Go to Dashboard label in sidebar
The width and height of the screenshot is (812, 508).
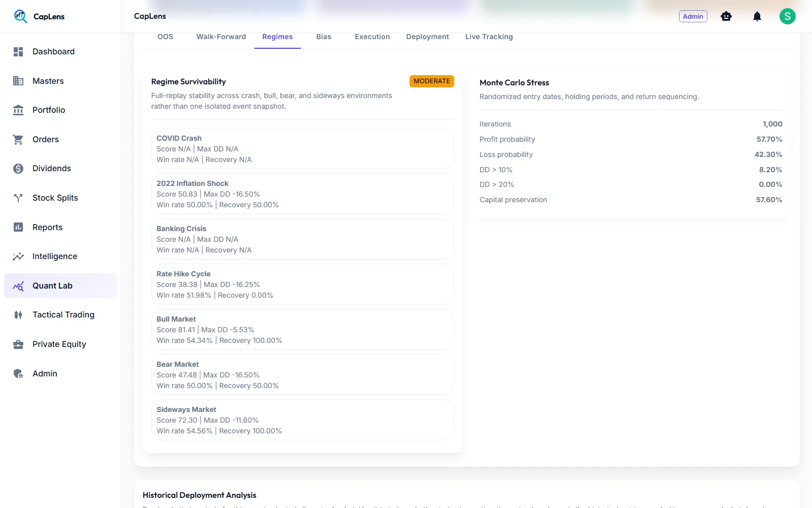pos(53,52)
